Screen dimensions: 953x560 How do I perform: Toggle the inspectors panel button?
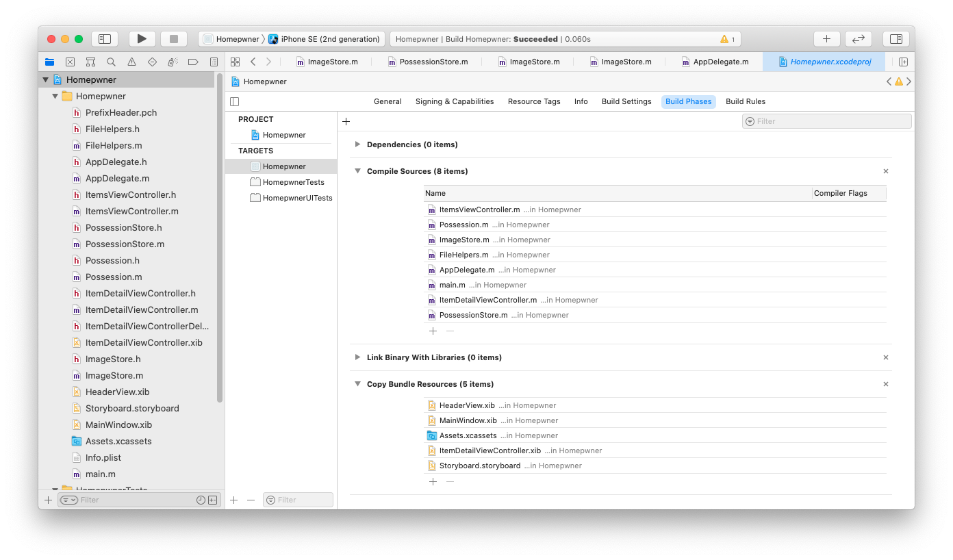click(x=896, y=39)
